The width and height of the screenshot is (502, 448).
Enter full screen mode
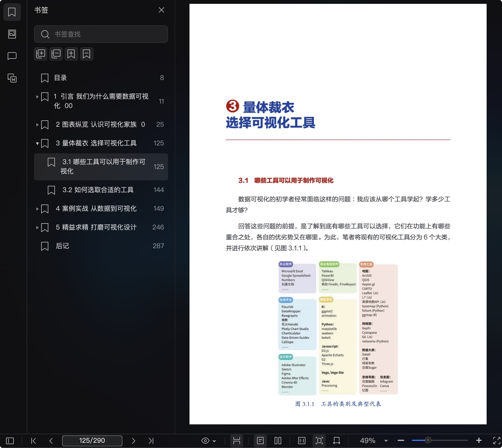point(497,441)
